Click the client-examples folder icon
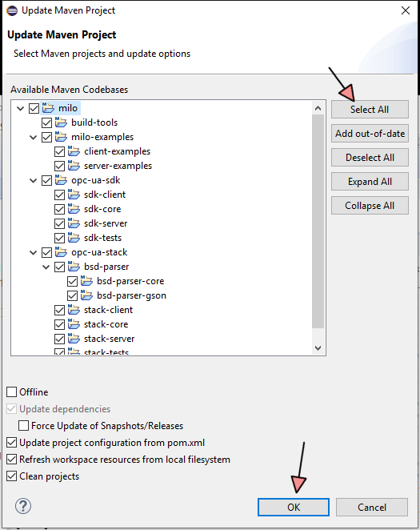Screen dimensions: 420x530 74,151
